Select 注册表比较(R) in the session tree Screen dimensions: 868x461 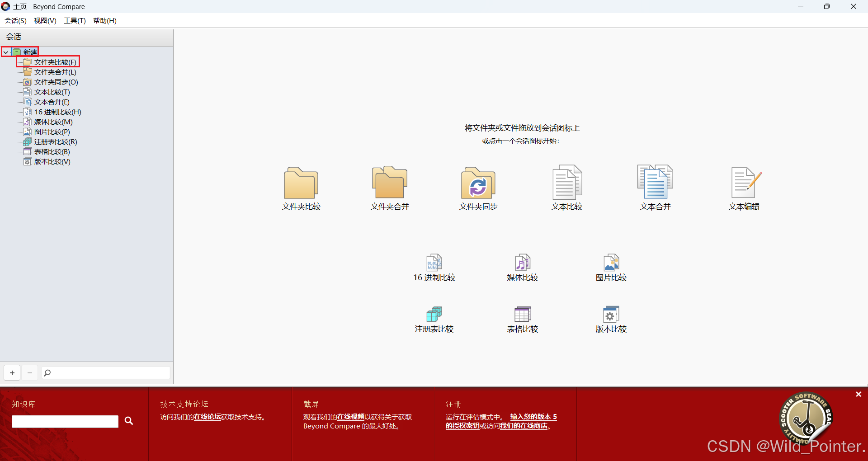[x=56, y=141]
